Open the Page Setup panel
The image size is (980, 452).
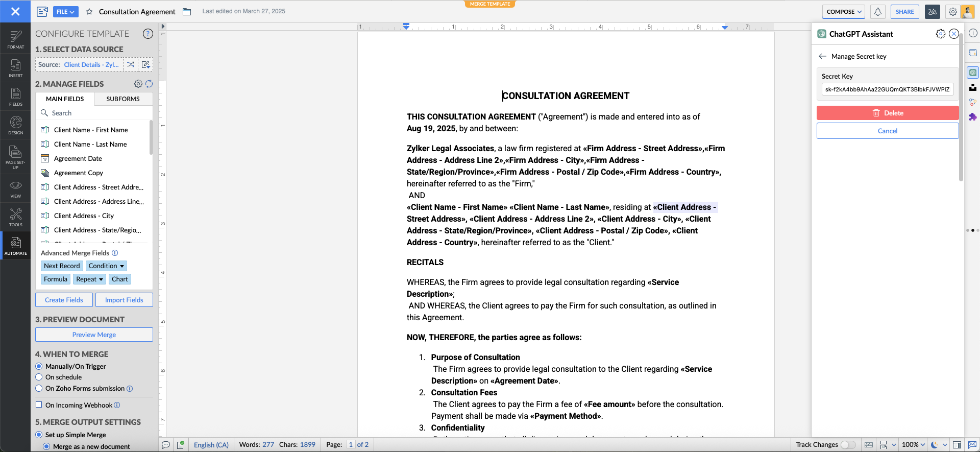click(15, 156)
